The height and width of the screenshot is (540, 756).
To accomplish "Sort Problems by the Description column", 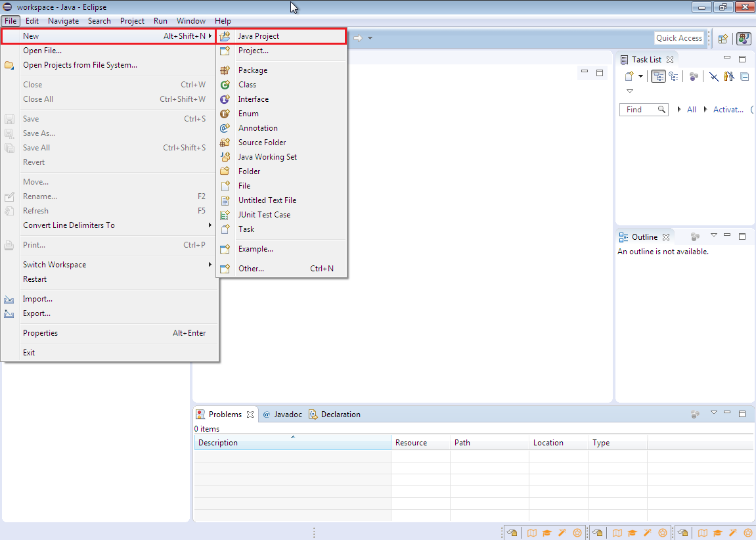I will (x=293, y=443).
